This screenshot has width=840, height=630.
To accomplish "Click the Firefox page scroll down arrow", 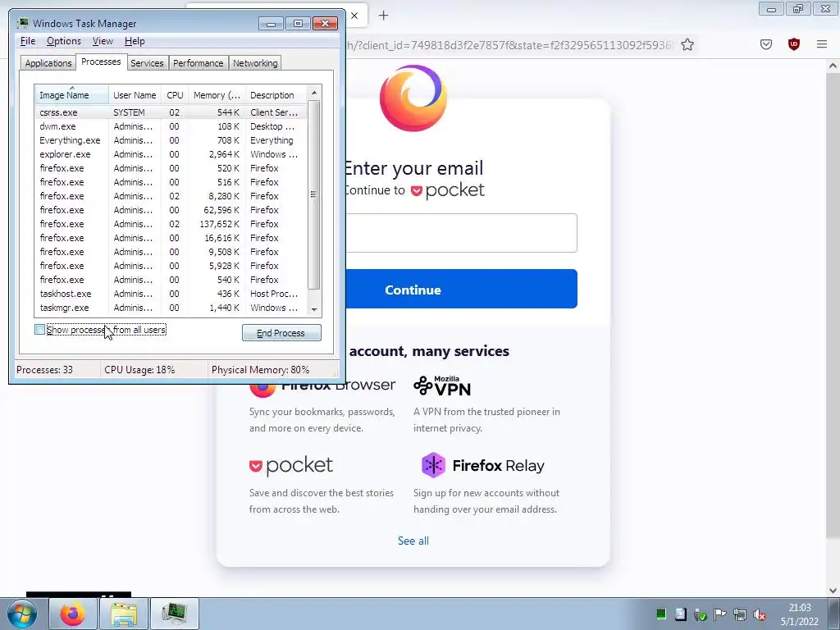I will click(833, 591).
